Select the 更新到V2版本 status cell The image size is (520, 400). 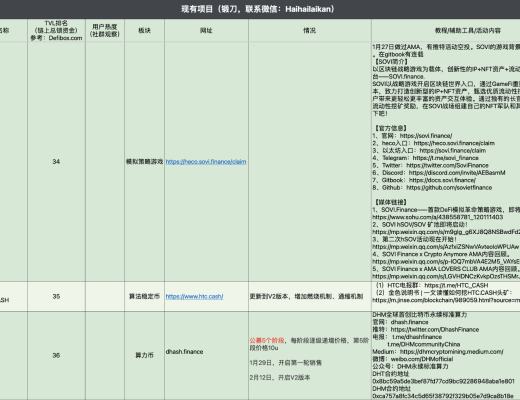point(310,296)
